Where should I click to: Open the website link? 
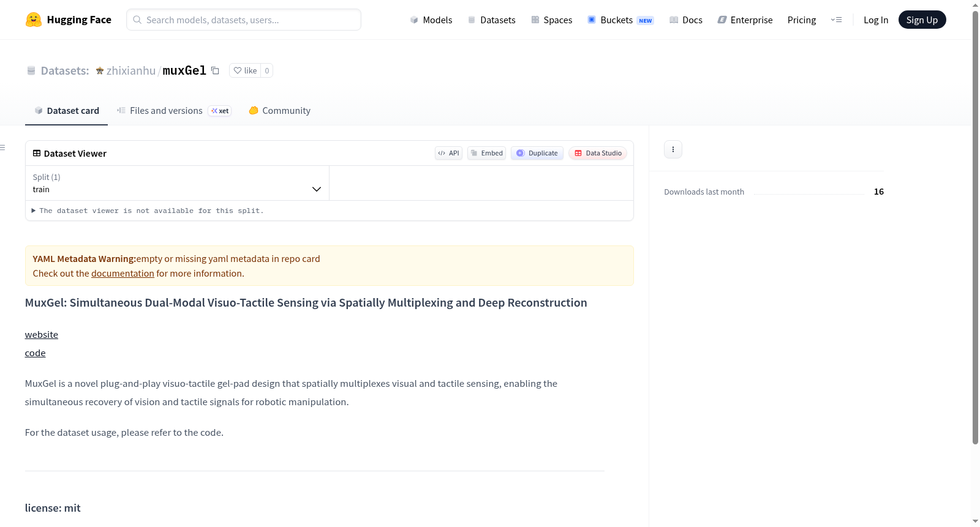tap(42, 335)
